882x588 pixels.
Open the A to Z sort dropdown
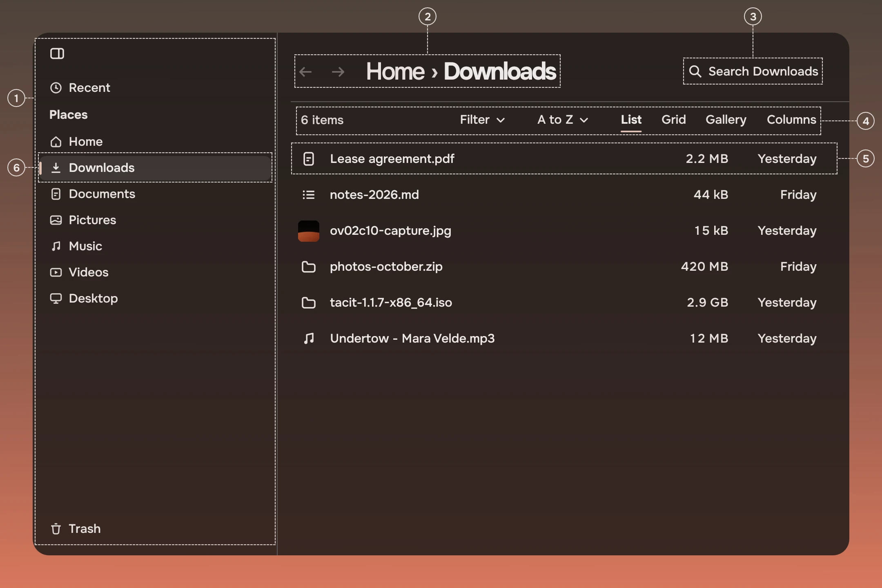click(x=563, y=120)
